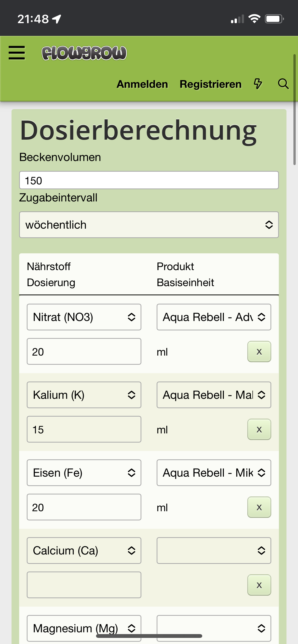Remove the Eisen row with x

(x=259, y=507)
